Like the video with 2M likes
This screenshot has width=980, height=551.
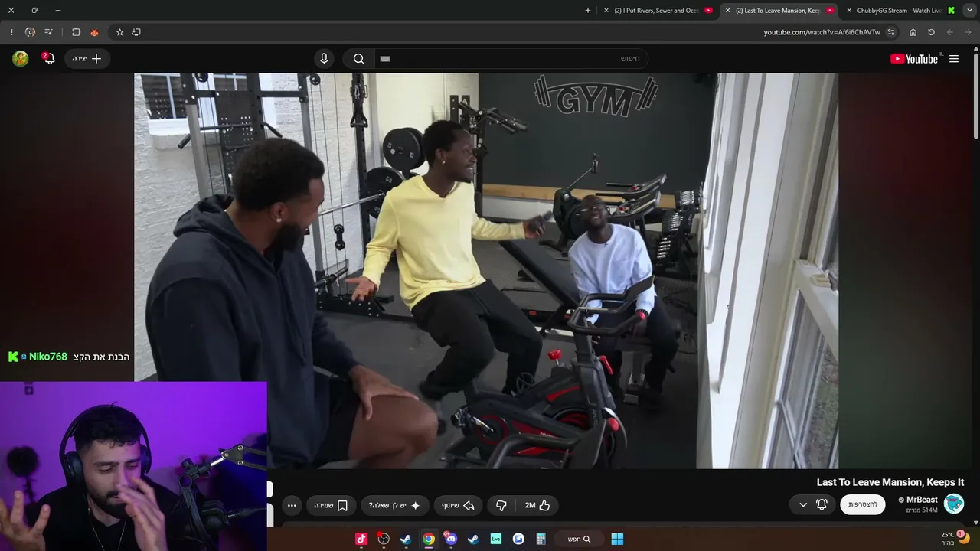(x=537, y=505)
